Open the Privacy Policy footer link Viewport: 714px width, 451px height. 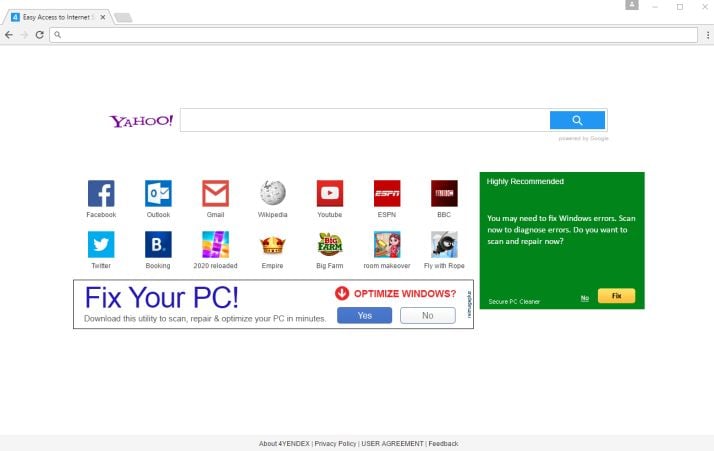click(x=335, y=443)
